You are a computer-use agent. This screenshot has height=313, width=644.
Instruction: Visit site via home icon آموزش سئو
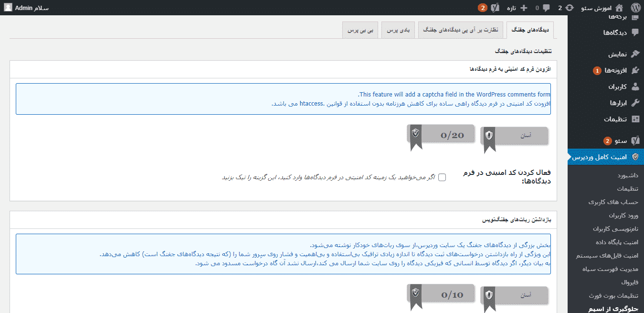[602, 8]
